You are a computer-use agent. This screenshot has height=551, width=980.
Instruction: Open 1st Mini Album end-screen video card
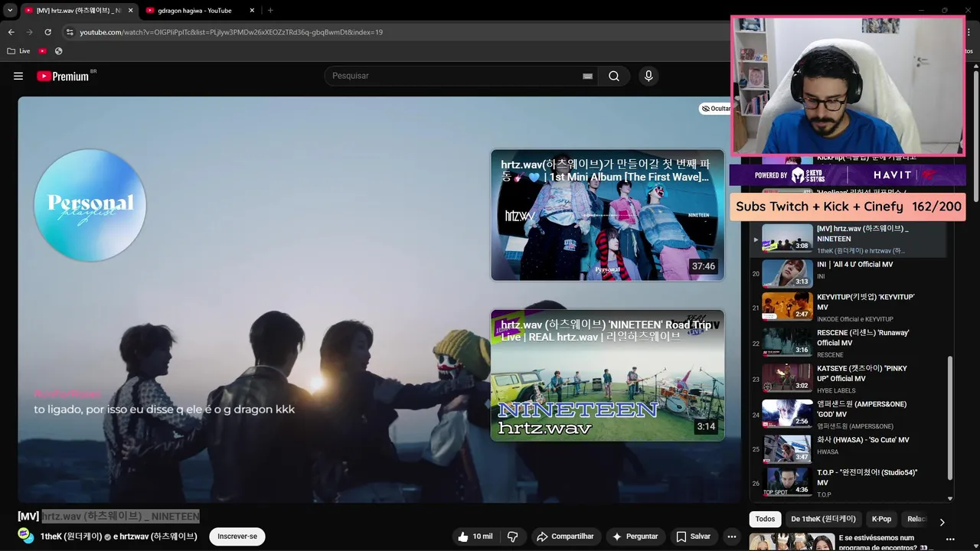(607, 215)
